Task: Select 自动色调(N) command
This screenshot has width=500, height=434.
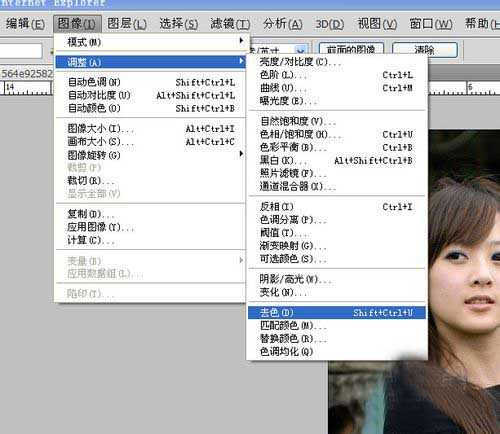Action: tap(151, 82)
